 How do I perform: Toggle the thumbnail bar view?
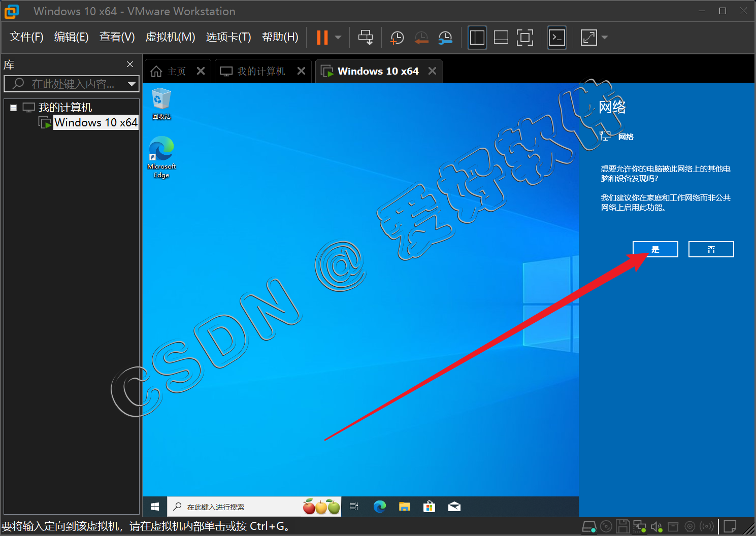pos(501,38)
